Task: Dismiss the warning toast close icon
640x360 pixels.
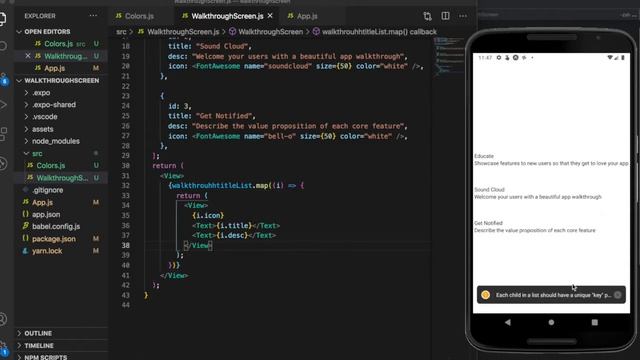Action: [618, 295]
